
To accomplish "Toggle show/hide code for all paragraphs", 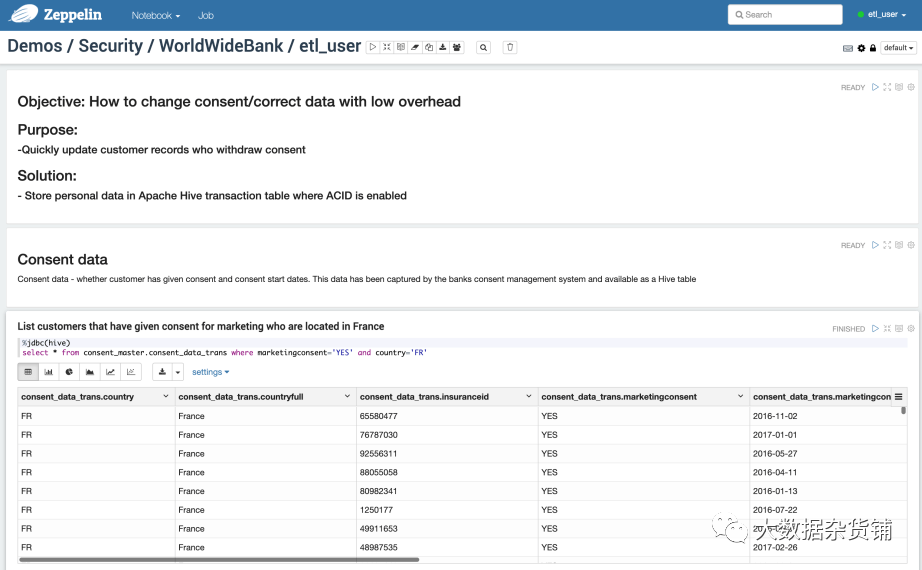I will coord(387,47).
